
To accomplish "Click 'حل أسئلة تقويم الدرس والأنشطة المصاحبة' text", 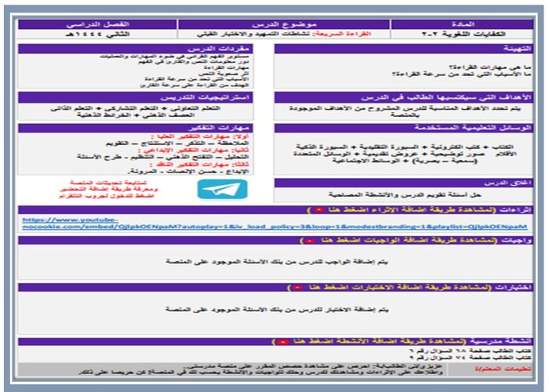I will [x=405, y=194].
